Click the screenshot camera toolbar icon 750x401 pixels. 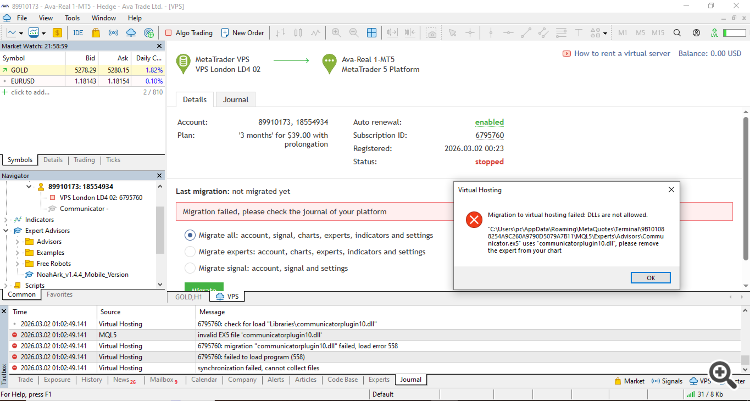431,33
